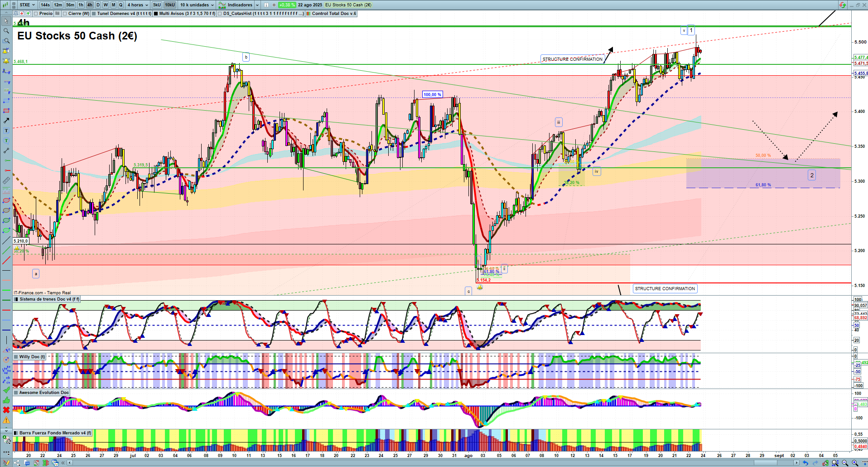
Task: Enable the 12m timeframe
Action: 58,5
